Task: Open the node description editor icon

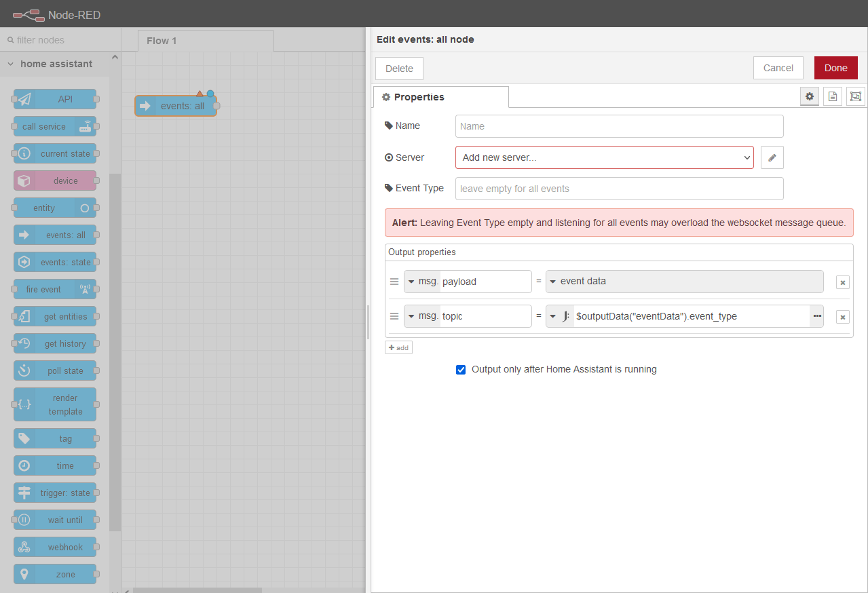Action: 833,96
